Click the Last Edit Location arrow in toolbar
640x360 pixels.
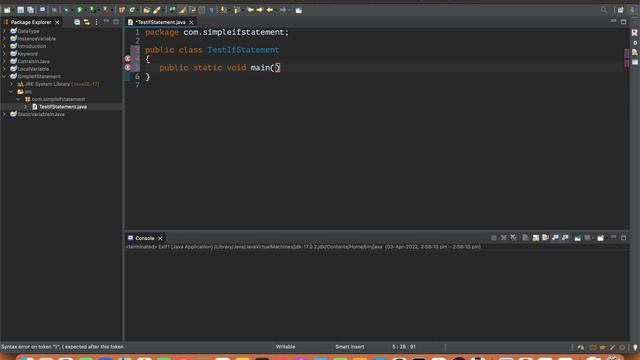[250, 10]
